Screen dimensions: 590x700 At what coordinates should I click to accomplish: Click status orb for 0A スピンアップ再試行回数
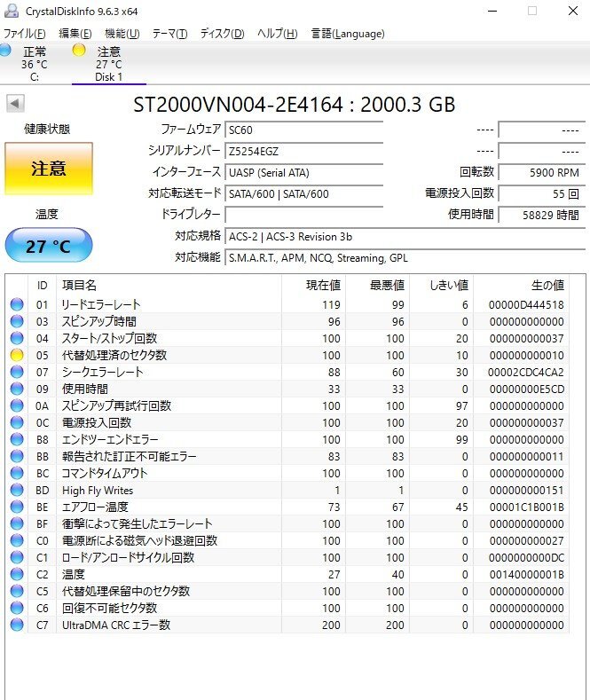[17, 405]
